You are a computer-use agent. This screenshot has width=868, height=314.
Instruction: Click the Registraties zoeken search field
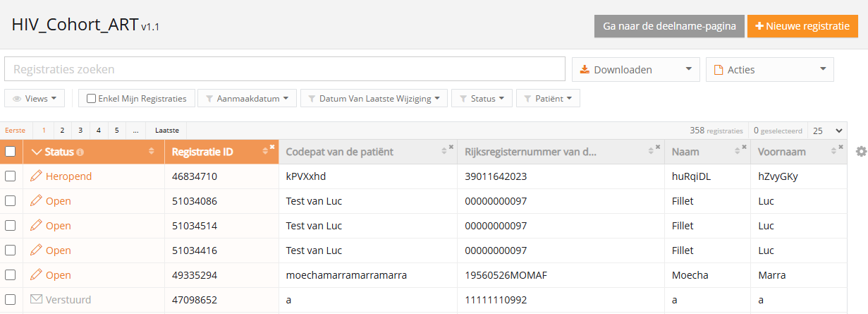pos(285,69)
